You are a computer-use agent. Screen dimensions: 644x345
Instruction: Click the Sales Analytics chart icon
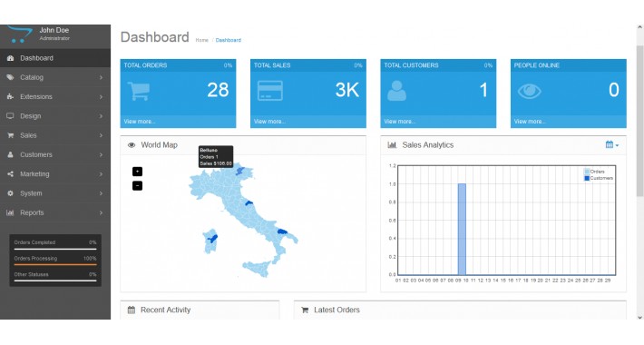pyautogui.click(x=392, y=145)
